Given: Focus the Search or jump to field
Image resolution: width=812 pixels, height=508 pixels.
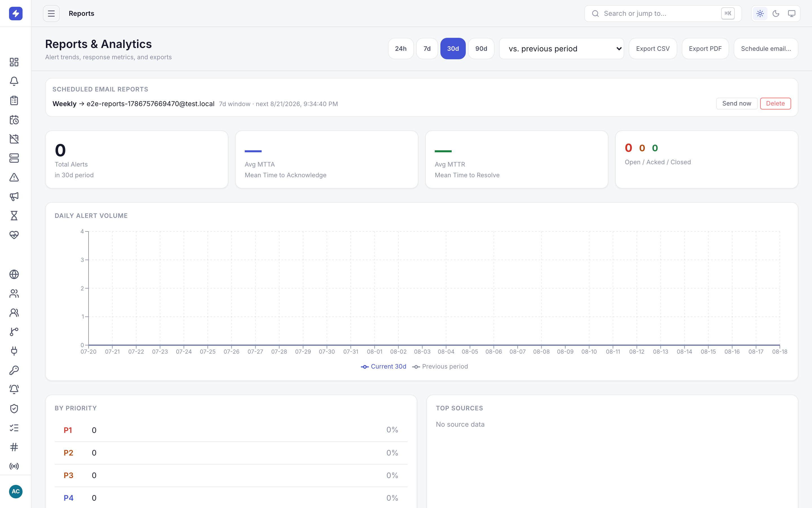Looking at the screenshot, I should pos(663,14).
